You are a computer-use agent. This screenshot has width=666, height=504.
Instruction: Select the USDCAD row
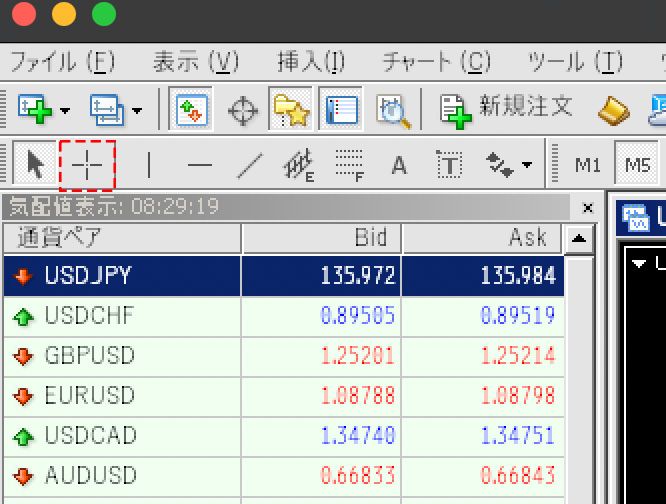[284, 436]
